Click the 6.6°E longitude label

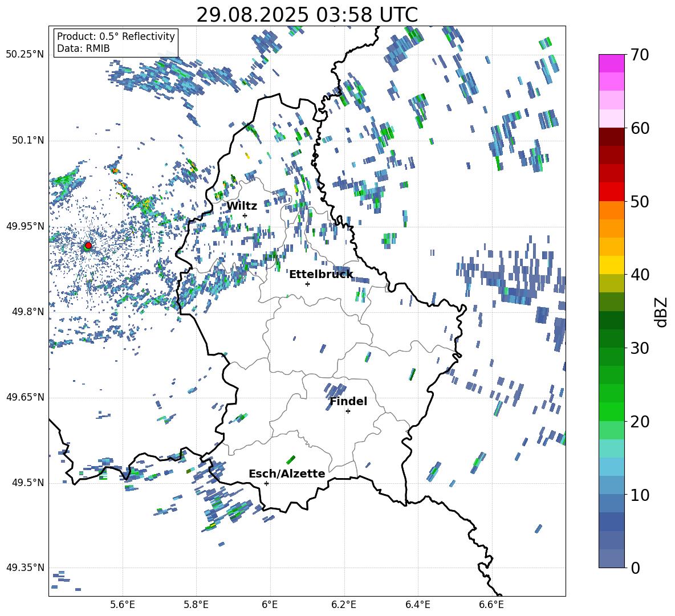(x=491, y=605)
